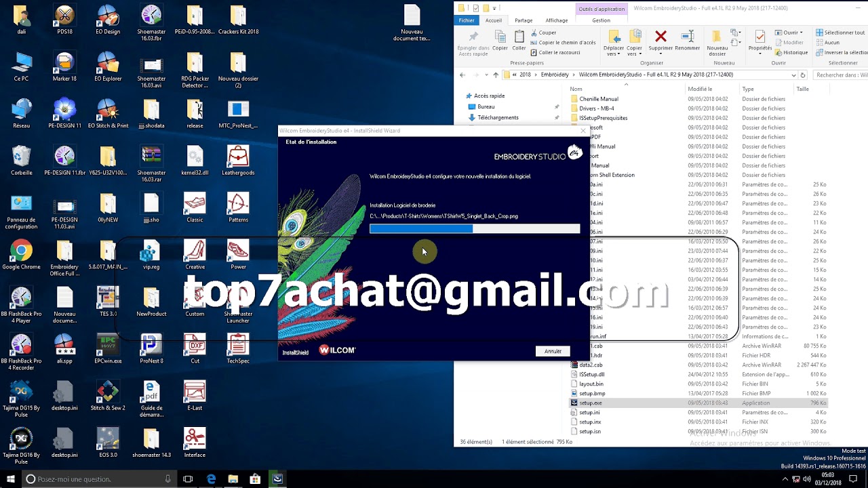Click the Patterns desktop icon
868x488 pixels.
[238, 208]
